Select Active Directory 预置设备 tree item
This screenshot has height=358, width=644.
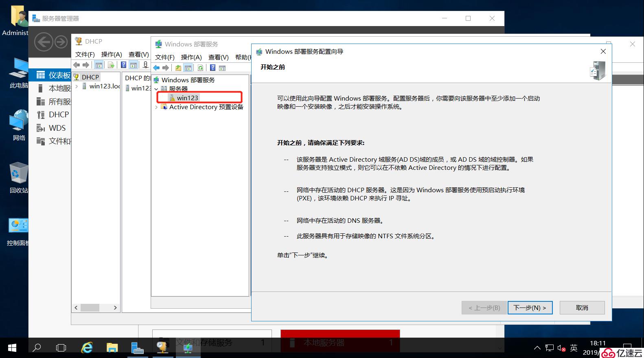(x=206, y=107)
